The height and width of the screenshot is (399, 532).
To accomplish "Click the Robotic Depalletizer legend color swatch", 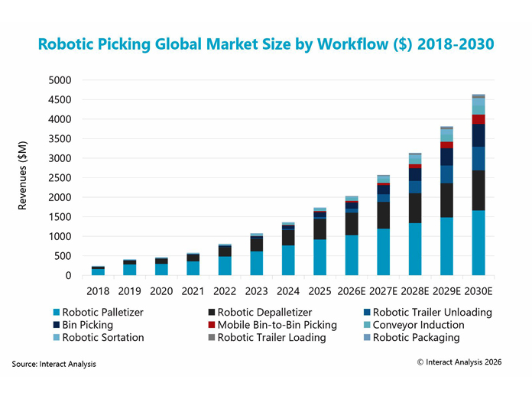I will tap(212, 312).
